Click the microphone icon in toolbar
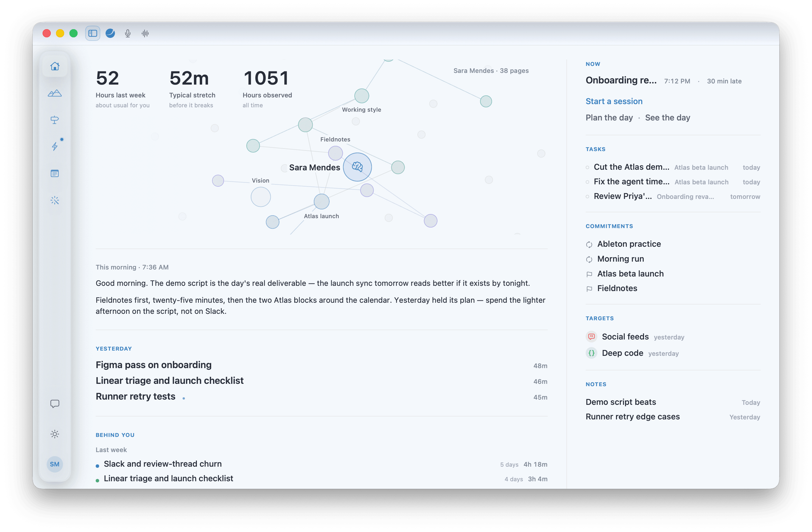The height and width of the screenshot is (532, 812). click(127, 33)
